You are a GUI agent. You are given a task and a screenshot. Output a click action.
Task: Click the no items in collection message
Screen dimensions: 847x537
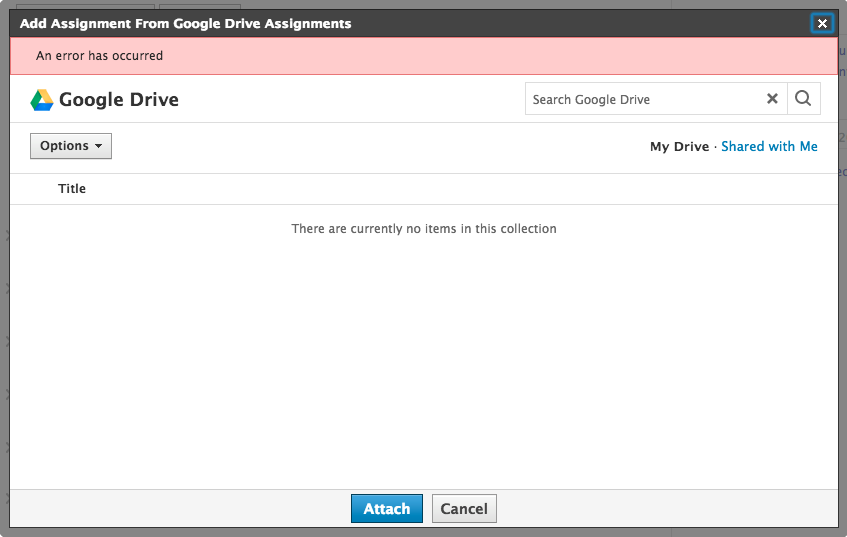(x=424, y=229)
